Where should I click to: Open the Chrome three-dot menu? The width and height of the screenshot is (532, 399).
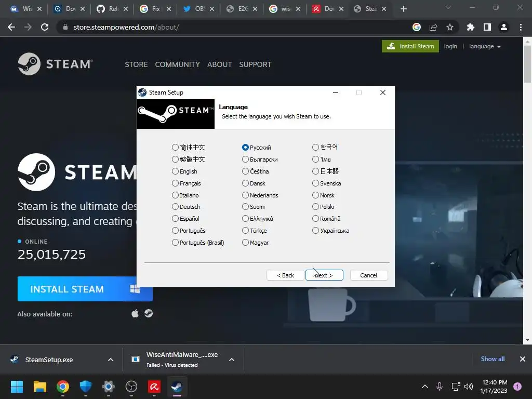(x=521, y=27)
